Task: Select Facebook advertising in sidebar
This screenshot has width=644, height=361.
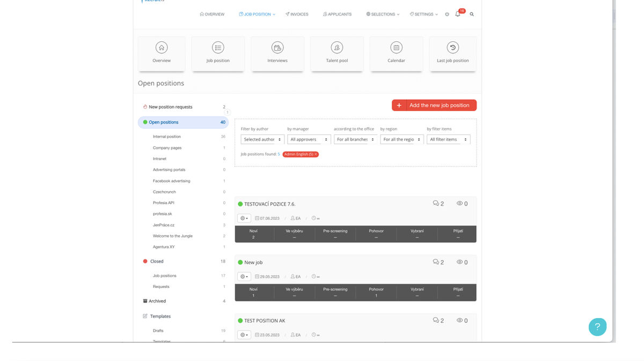Action: [172, 181]
